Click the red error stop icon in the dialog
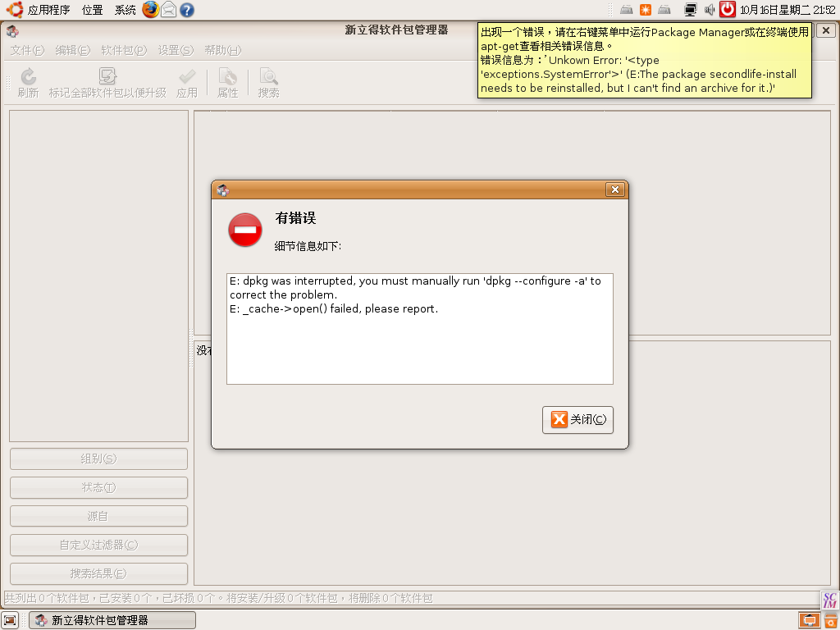The height and width of the screenshot is (630, 840). point(244,230)
